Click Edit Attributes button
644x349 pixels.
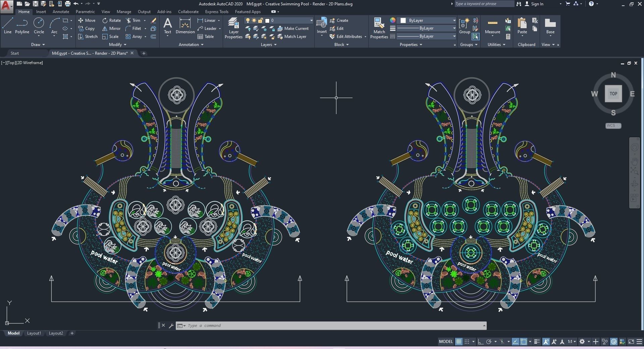346,37
